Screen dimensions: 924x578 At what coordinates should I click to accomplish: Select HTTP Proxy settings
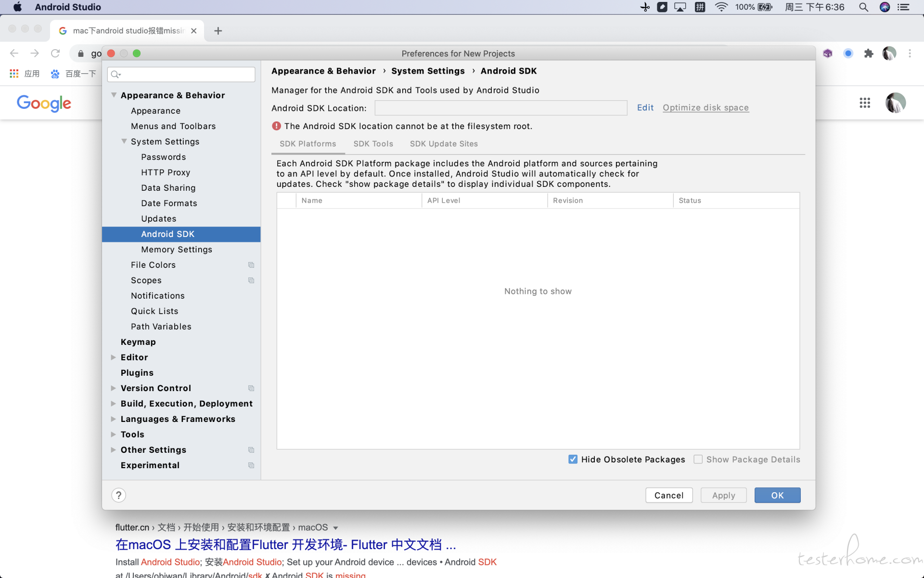(166, 172)
